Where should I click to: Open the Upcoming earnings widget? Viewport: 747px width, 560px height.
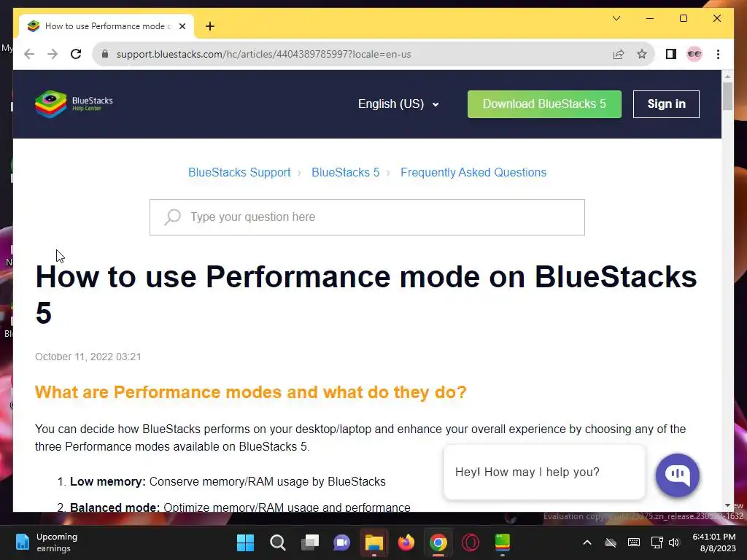(x=46, y=542)
